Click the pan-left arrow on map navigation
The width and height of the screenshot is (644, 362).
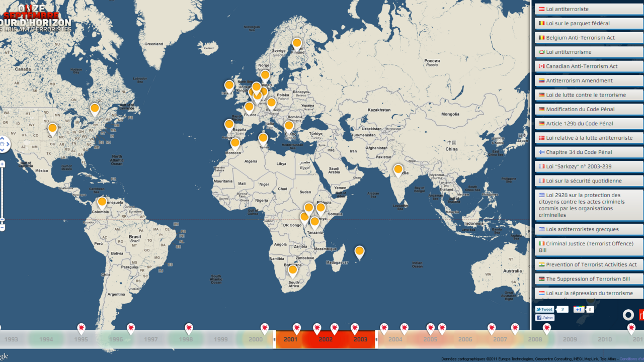click(1, 144)
